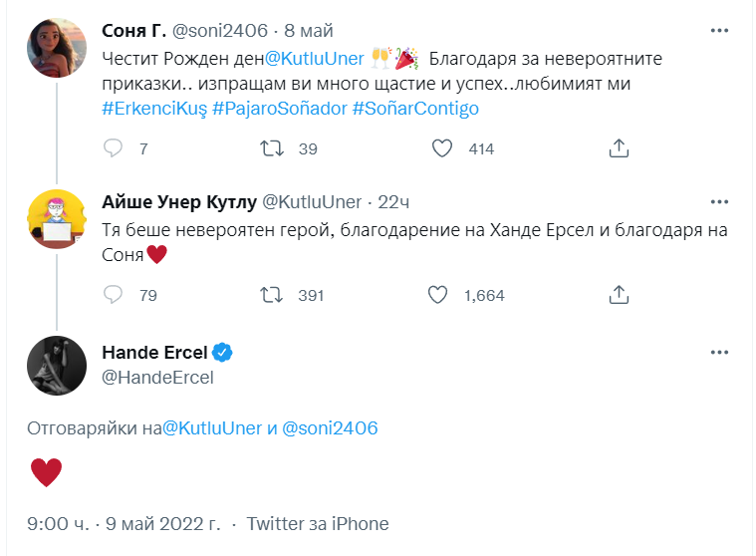The image size is (756, 556).
Task: Like the tweet with 1,664 likes
Action: [x=437, y=295]
